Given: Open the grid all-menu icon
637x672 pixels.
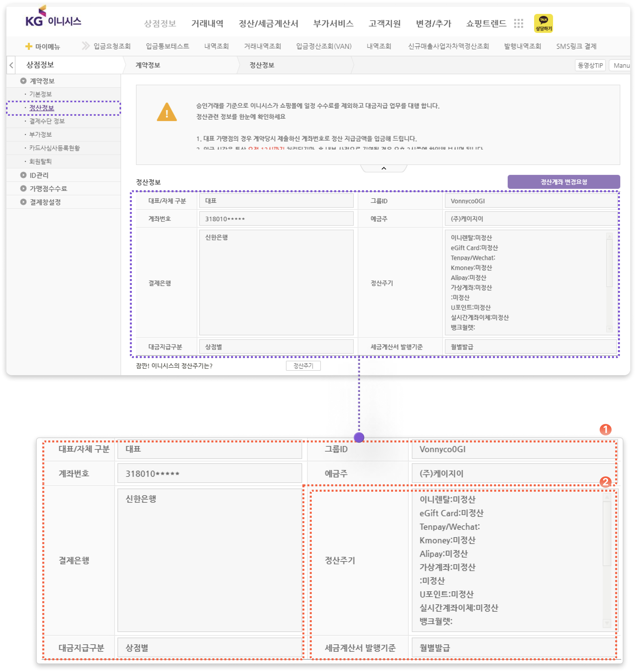Looking at the screenshot, I should point(518,23).
